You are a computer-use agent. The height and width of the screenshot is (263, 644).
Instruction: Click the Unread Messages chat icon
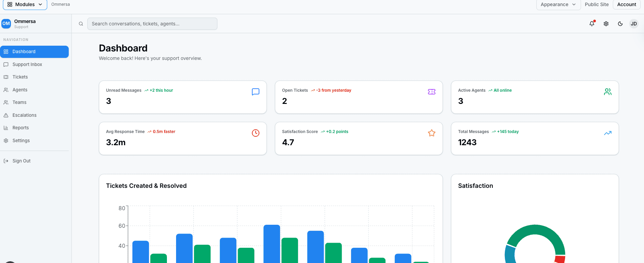coord(256,92)
